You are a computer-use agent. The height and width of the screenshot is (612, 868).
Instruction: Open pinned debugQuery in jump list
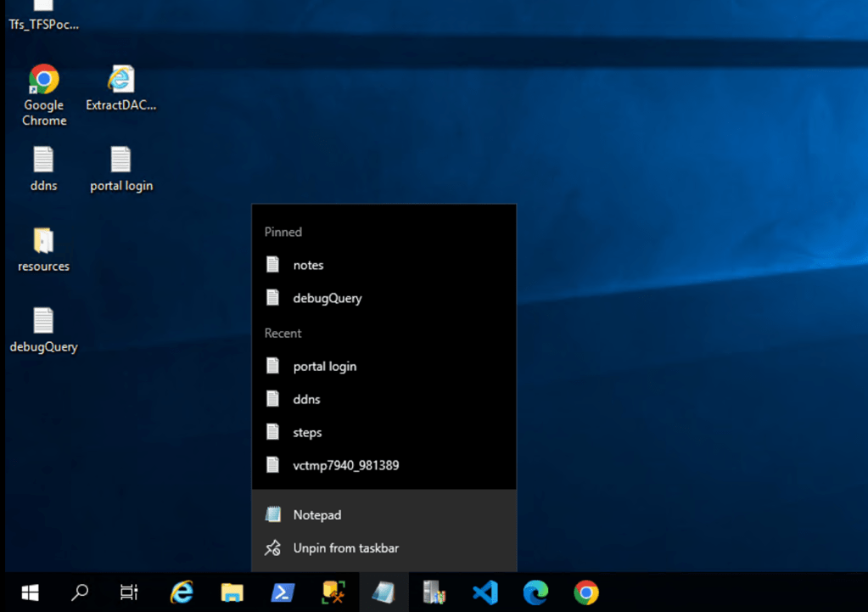[384, 298]
